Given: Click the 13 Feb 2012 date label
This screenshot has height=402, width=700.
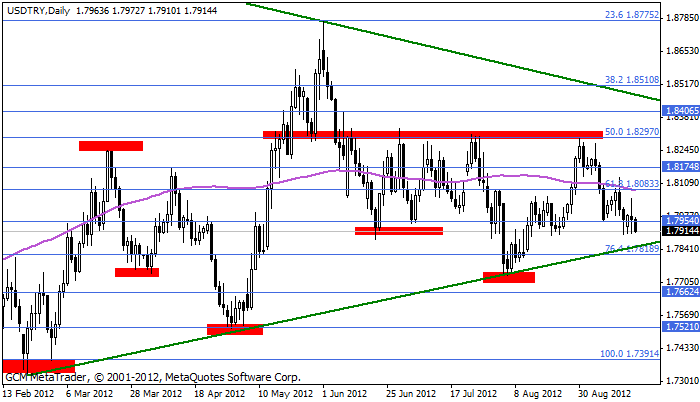Looking at the screenshot, I should pos(28,394).
